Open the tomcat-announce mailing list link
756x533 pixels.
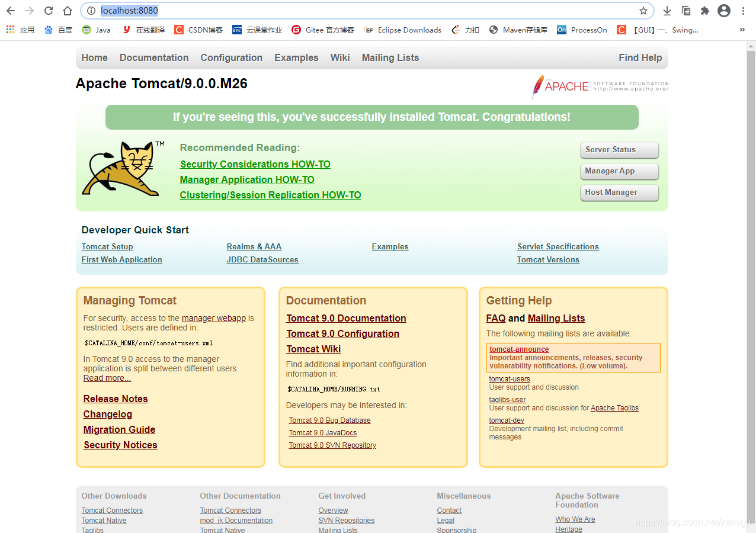pyautogui.click(x=519, y=349)
